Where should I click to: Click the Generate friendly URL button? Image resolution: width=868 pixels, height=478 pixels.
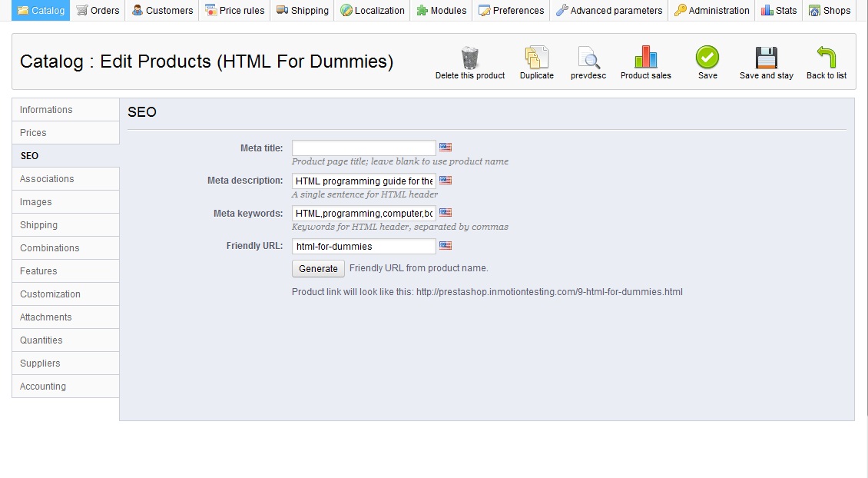tap(318, 269)
